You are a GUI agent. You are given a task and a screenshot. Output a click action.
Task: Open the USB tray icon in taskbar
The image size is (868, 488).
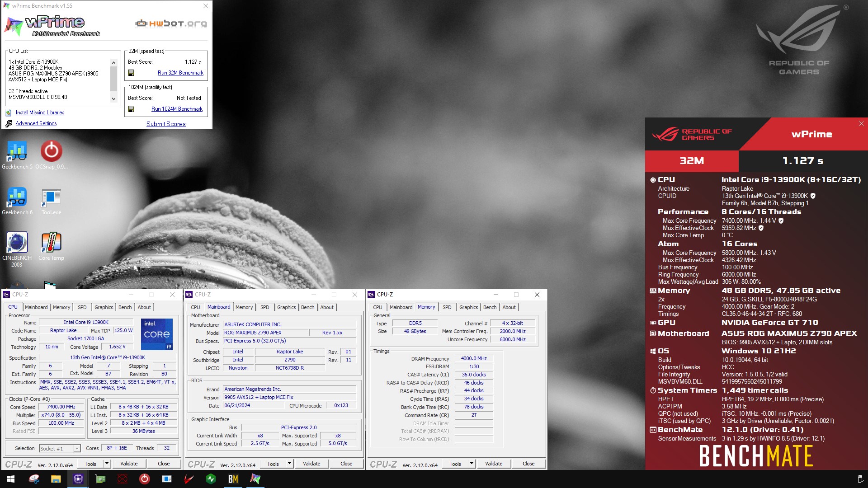tap(860, 479)
